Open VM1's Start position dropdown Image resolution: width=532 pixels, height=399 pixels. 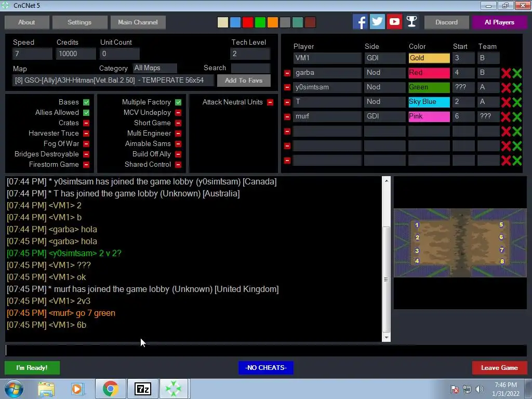click(x=463, y=58)
